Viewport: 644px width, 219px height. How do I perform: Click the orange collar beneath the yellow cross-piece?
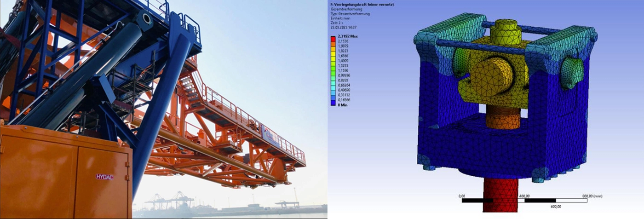(x=503, y=117)
